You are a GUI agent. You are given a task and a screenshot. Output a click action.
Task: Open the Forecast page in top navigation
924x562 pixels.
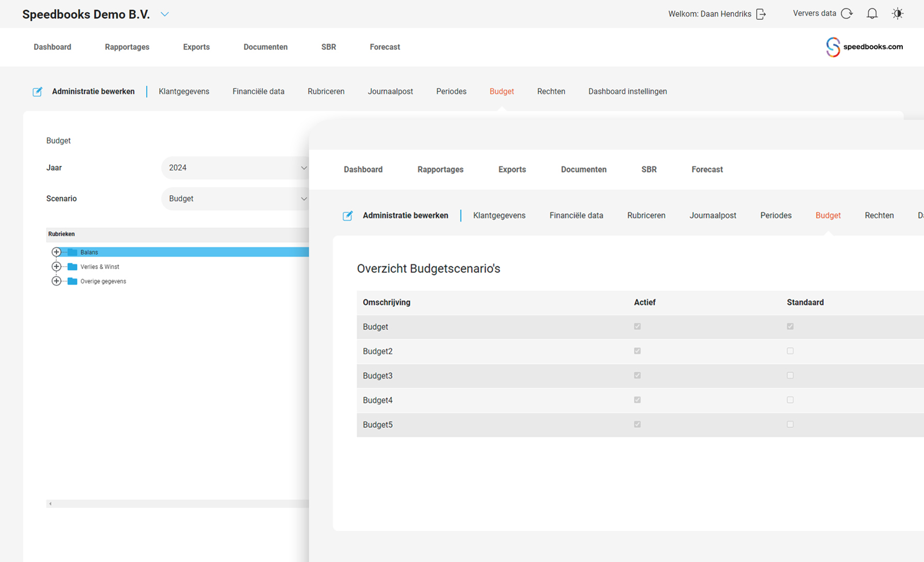point(384,47)
